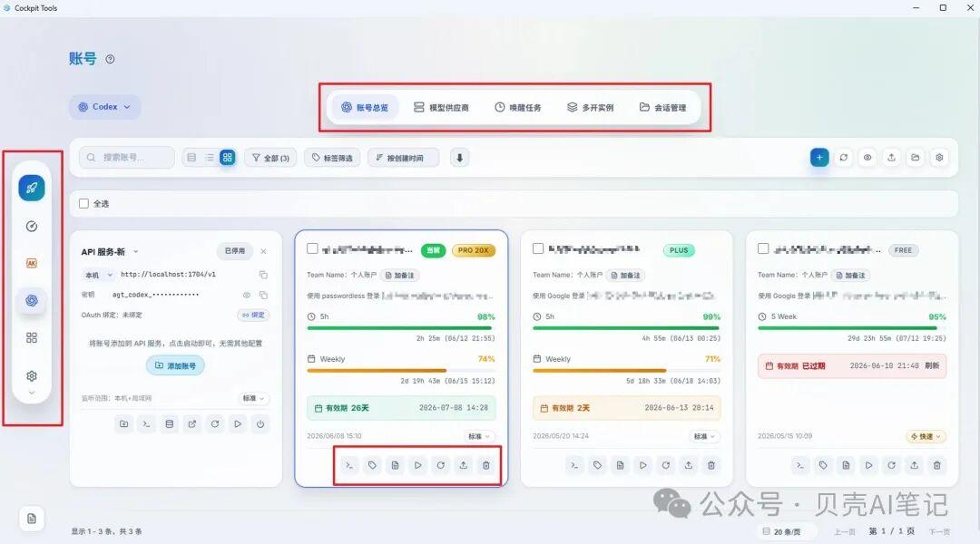Viewport: 980px width, 544px height.
Task: Open the 标签筛选 tag filter
Action: pos(332,158)
